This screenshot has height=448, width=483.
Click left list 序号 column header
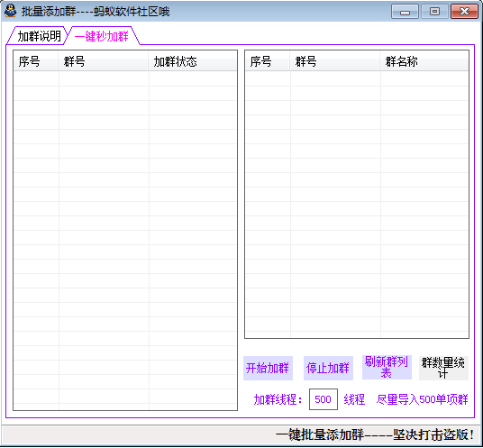pos(36,61)
